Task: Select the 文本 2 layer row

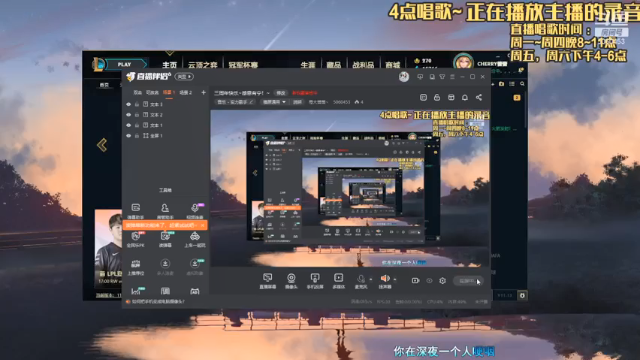Action: (165, 115)
